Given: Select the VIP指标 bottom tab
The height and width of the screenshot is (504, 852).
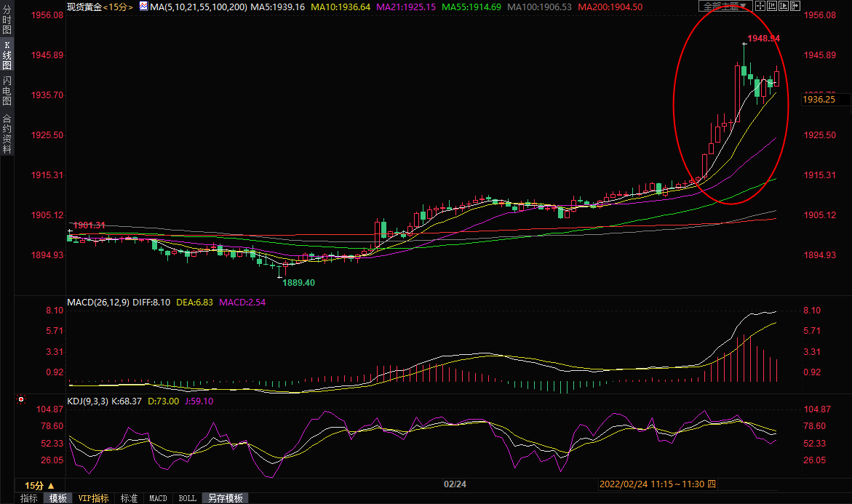Looking at the screenshot, I should (x=94, y=498).
